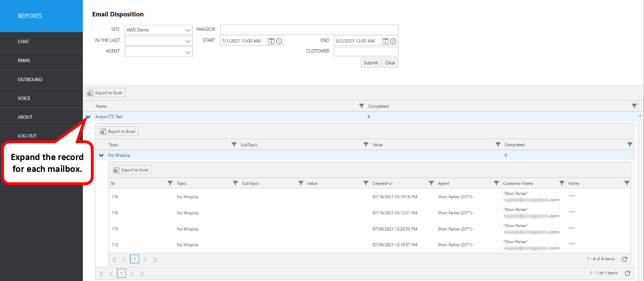This screenshot has height=281, width=644.
Task: Filter the second-level Topic column
Action: click(234, 145)
